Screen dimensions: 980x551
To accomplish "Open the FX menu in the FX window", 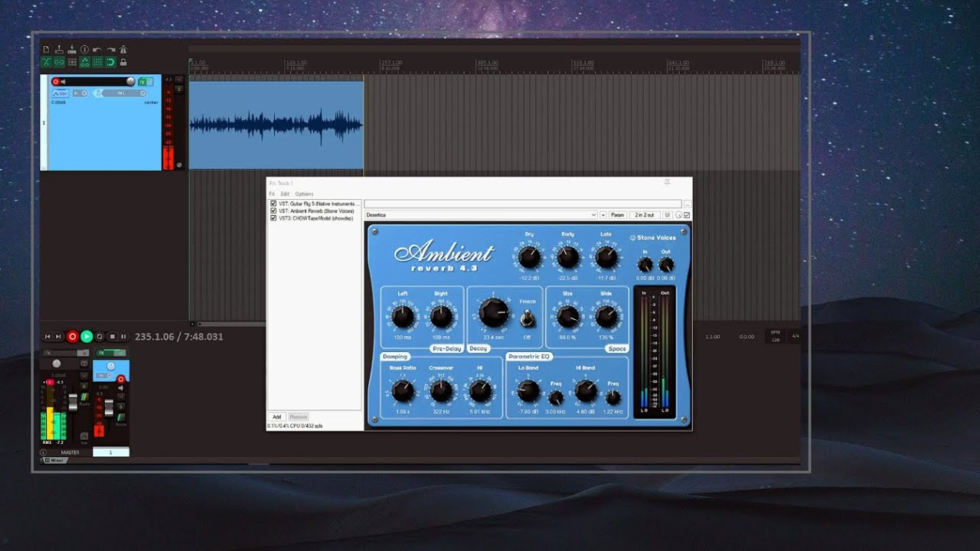I will point(272,194).
